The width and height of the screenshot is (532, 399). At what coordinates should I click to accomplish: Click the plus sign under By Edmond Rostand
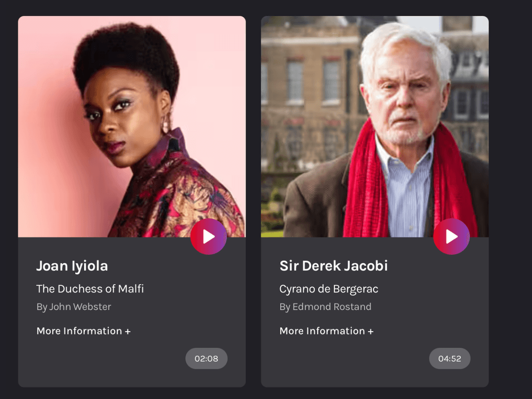pyautogui.click(x=370, y=332)
